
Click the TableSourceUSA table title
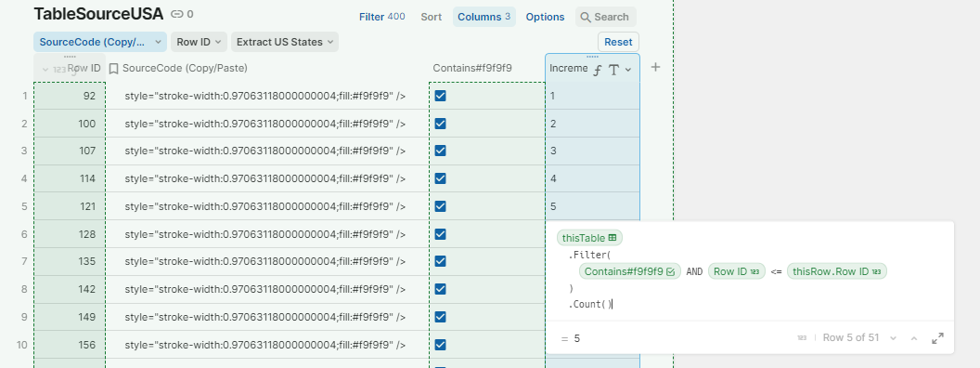98,14
